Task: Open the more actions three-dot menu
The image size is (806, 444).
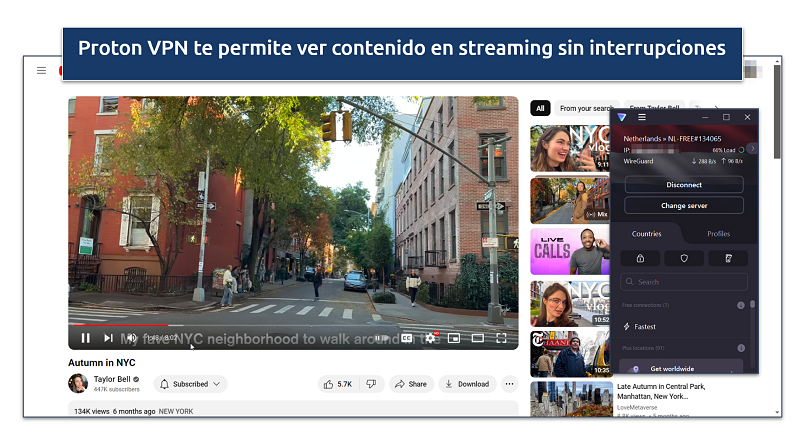Action: coord(509,384)
